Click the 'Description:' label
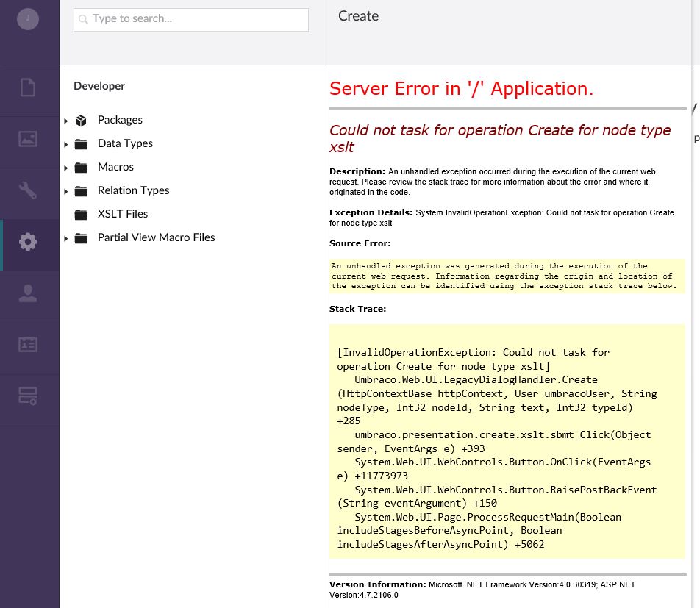This screenshot has width=700, height=608. [x=357, y=171]
